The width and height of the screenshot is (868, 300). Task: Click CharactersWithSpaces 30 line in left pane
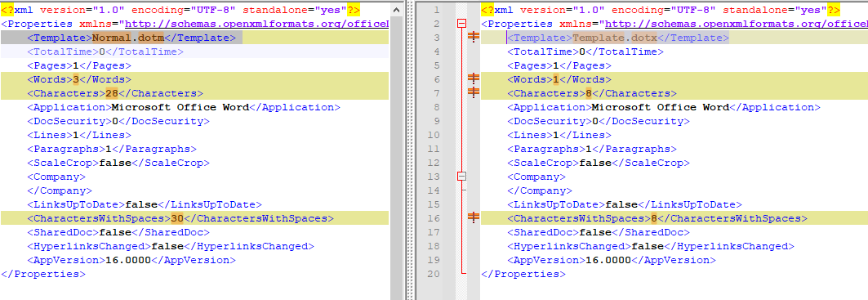click(x=180, y=218)
